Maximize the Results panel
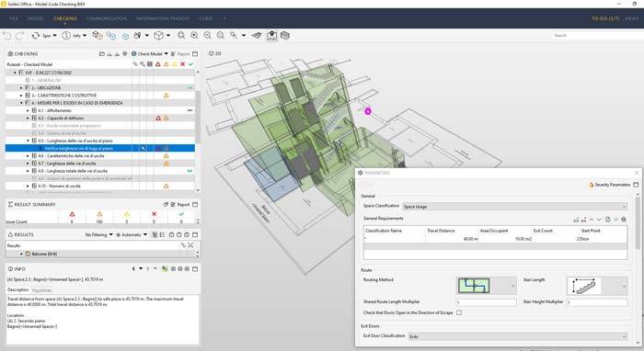 [195, 234]
